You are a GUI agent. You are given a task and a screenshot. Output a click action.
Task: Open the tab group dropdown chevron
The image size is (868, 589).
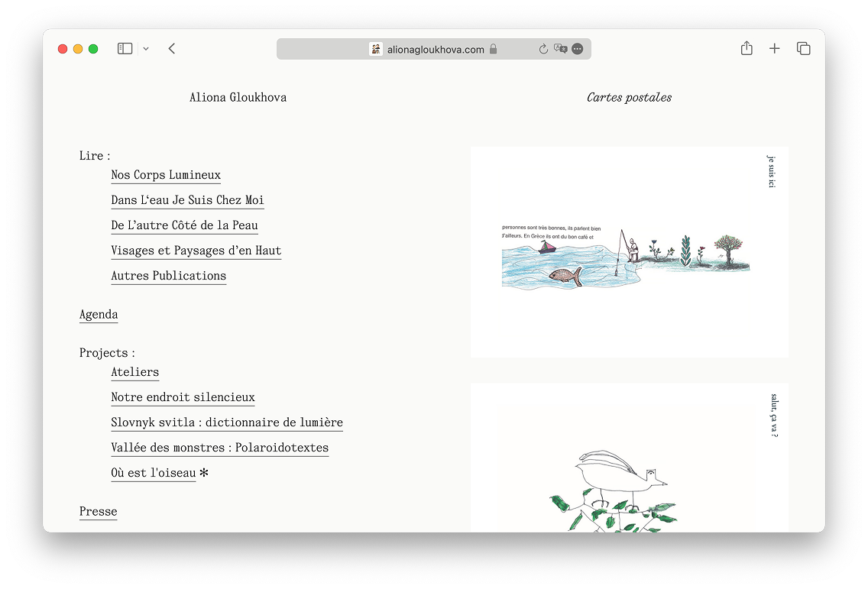point(146,49)
